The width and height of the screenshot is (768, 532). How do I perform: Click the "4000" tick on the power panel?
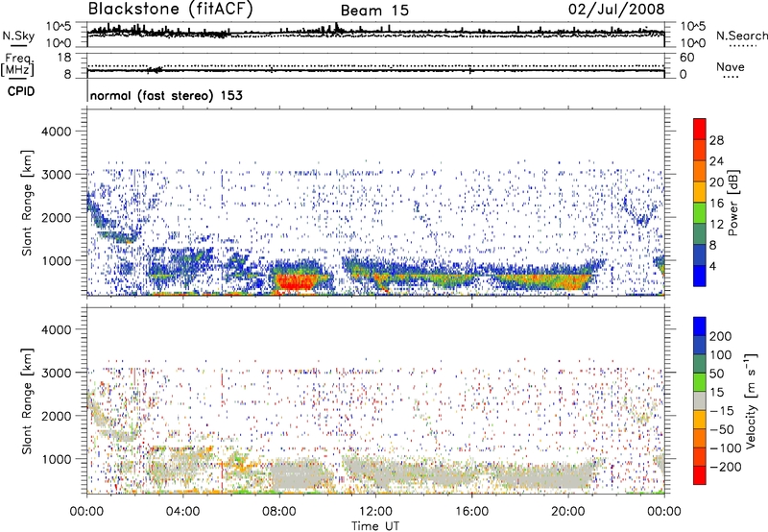click(x=56, y=132)
